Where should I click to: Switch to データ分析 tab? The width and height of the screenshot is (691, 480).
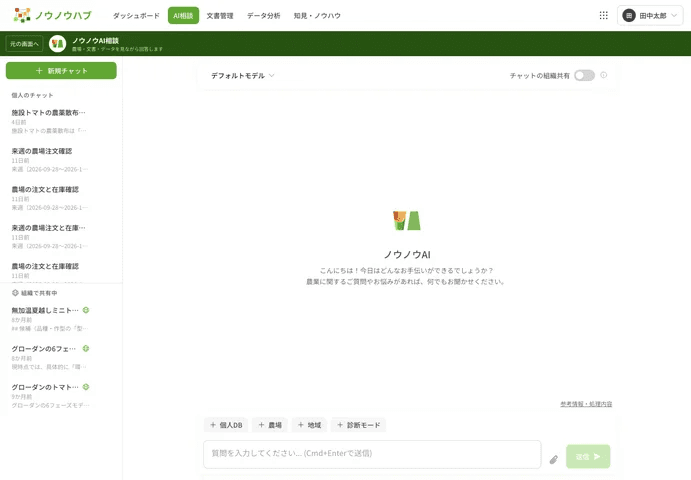264,16
